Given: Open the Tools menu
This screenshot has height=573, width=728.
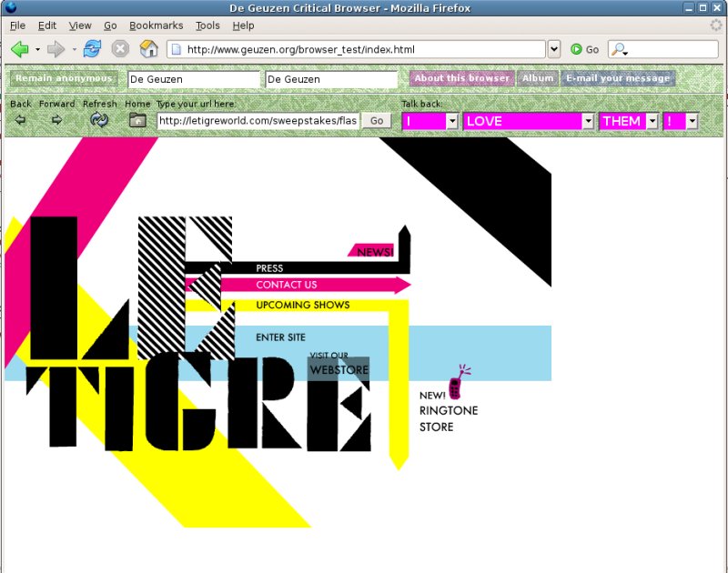Looking at the screenshot, I should 207,25.
